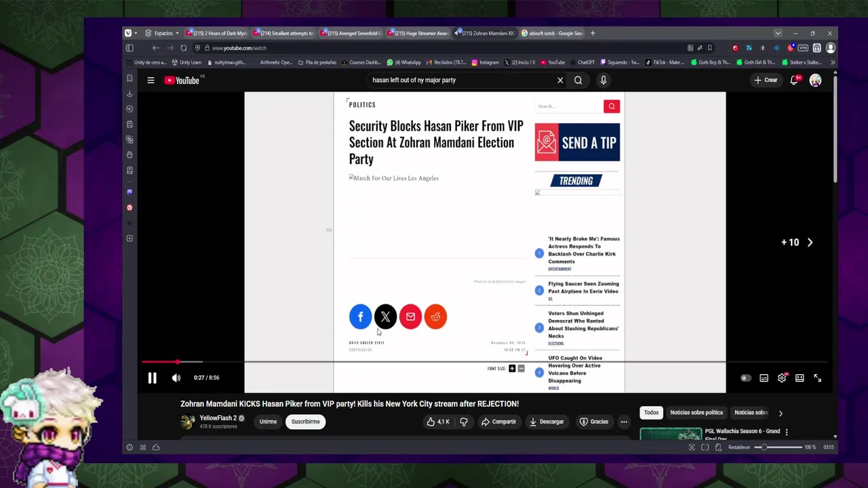The width and height of the screenshot is (868, 488).
Task: Open Vivaldi settings gear in status bar
Action: pos(130,447)
